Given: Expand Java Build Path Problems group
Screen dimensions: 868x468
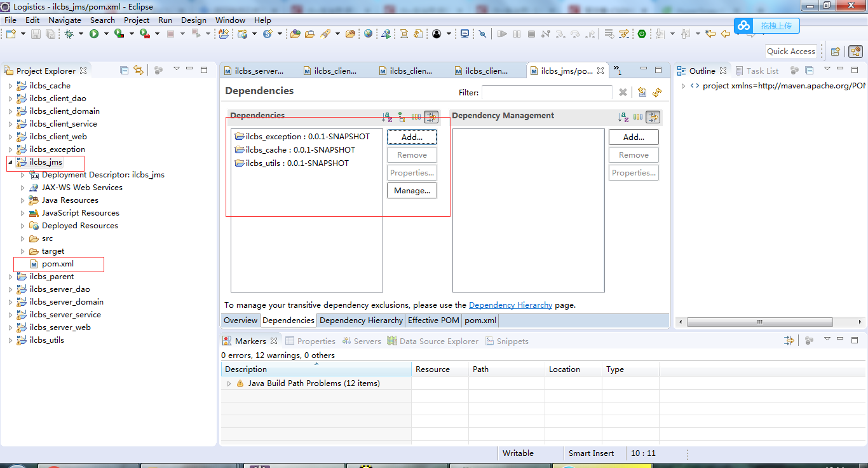Looking at the screenshot, I should (229, 383).
